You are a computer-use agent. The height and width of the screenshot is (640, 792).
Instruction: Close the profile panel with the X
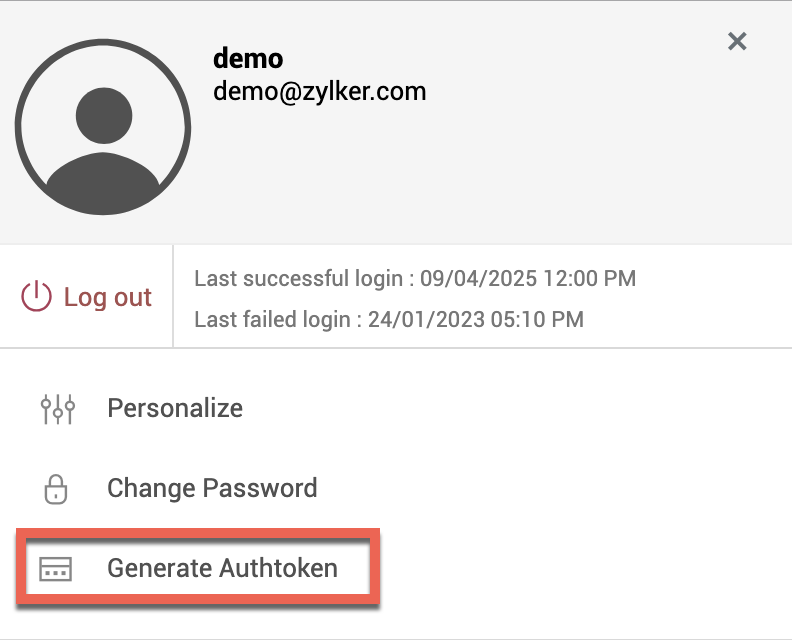tap(737, 41)
